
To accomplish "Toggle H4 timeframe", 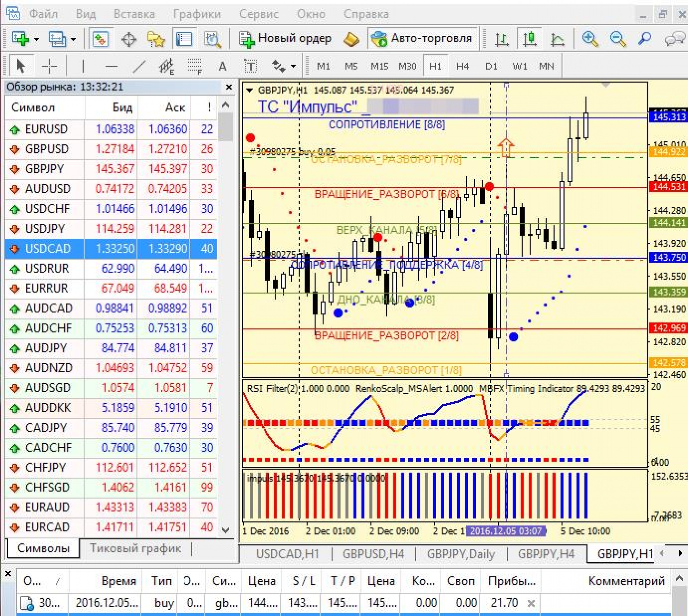I will tap(462, 66).
